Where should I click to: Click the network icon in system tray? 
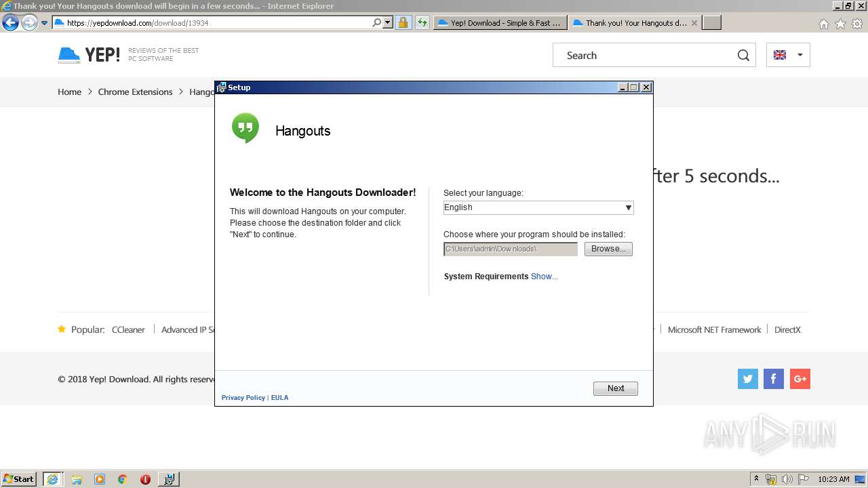(x=771, y=479)
